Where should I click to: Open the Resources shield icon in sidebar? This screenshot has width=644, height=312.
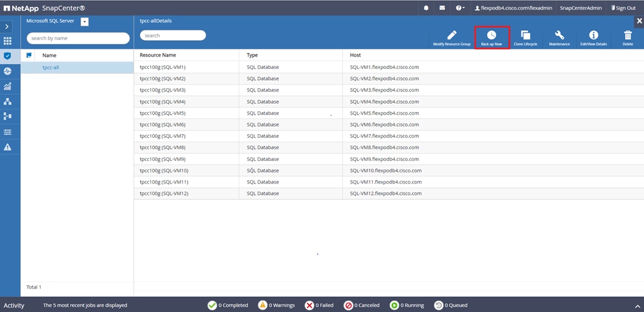click(7, 56)
